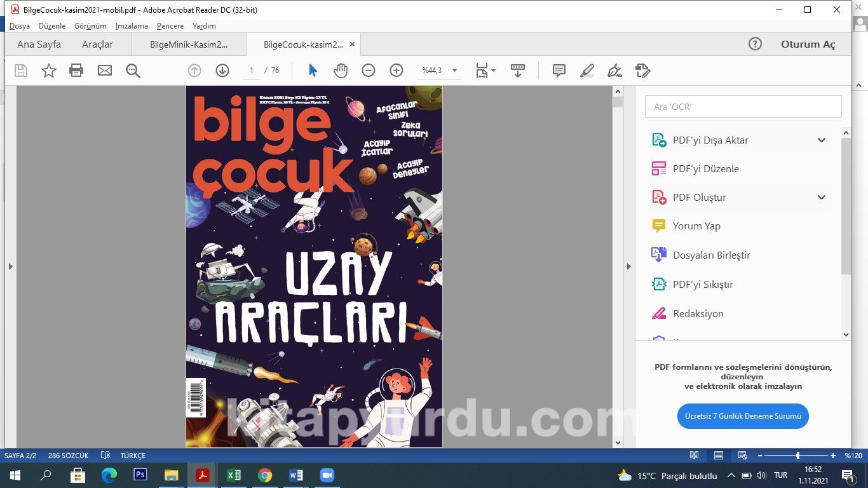This screenshot has height=488, width=868.
Task: Open the Yardım menu
Action: [x=204, y=26]
